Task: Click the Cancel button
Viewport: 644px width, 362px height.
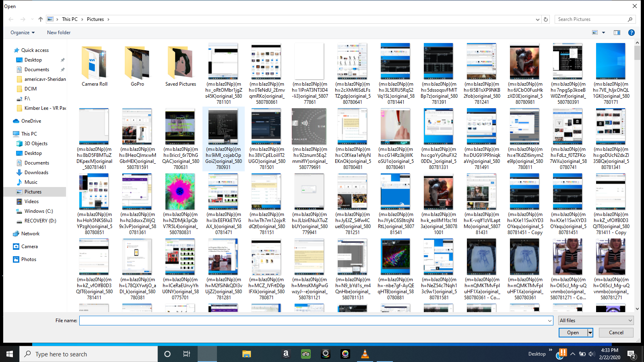Action: click(616, 333)
